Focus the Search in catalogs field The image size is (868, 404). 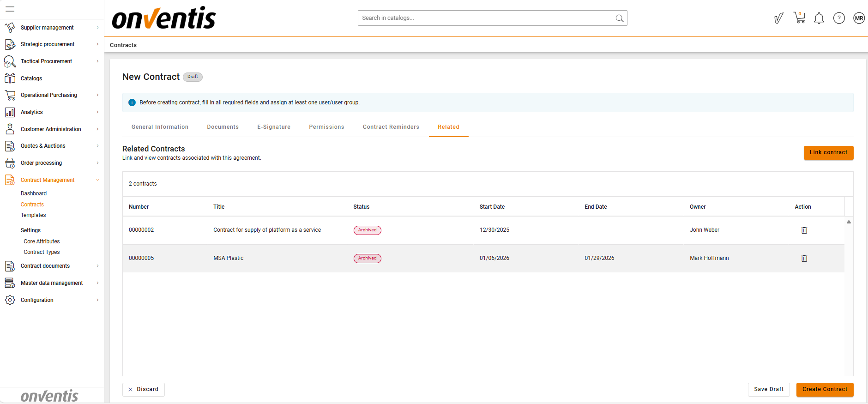coord(485,18)
